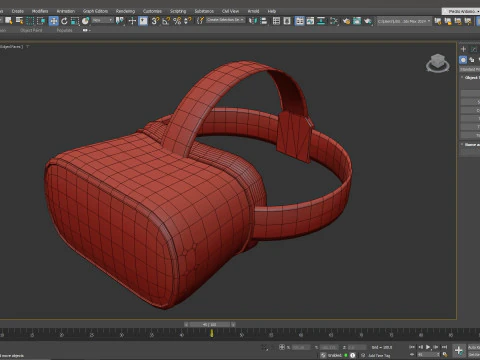The height and width of the screenshot is (360, 480).
Task: Toggle 3D Snaps
Action: click(x=155, y=21)
